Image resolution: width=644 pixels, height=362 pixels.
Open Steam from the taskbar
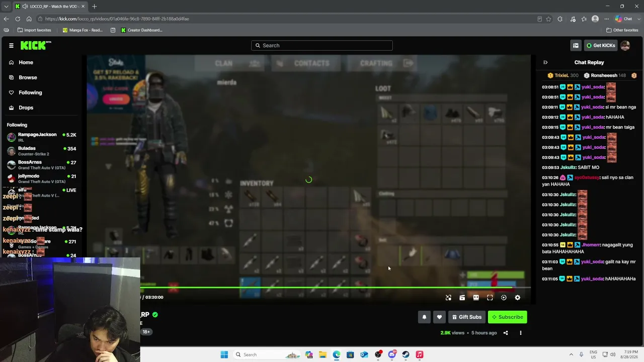[x=406, y=354]
